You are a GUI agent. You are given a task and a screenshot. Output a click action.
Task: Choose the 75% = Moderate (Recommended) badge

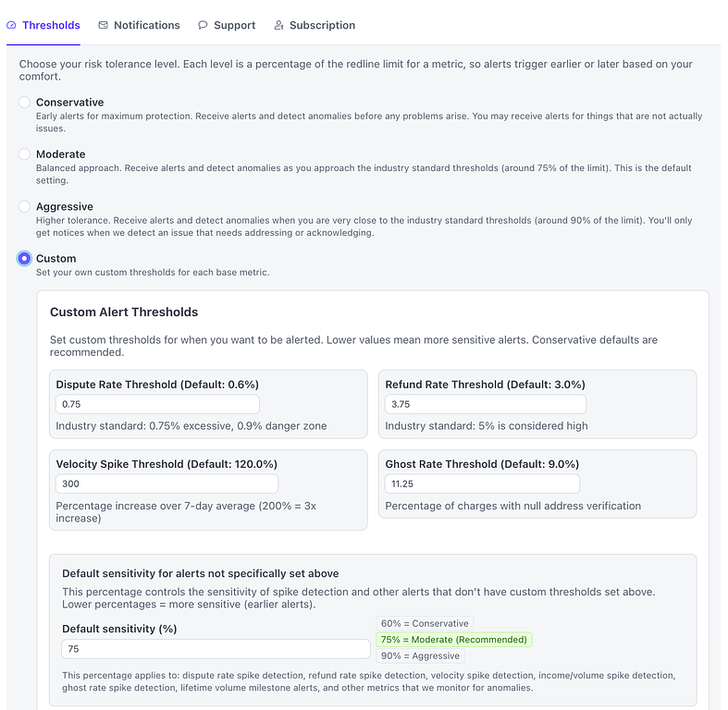click(454, 640)
